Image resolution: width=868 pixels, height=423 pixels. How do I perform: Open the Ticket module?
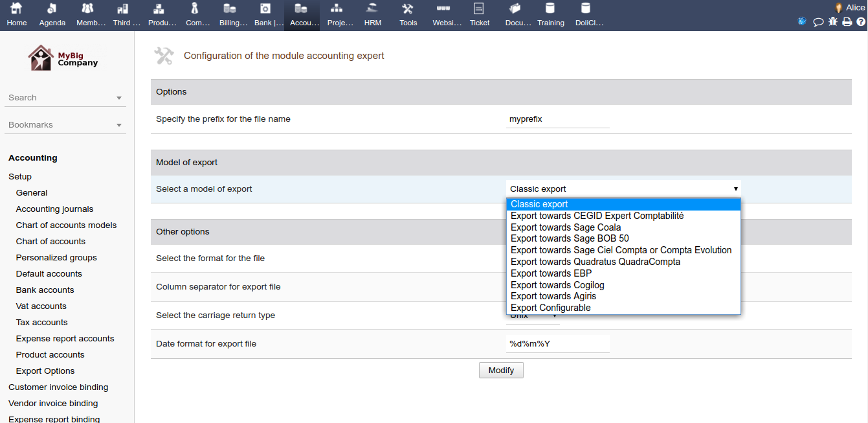pos(480,15)
